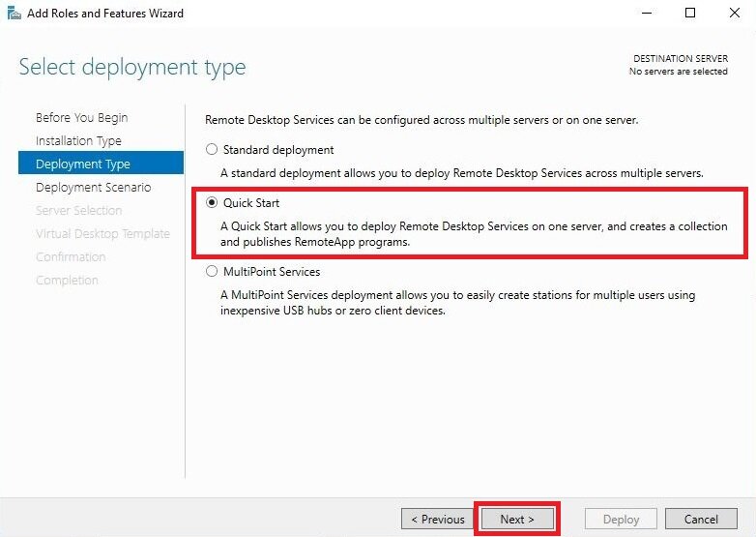
Task: Select the Deployment Type step
Action: [x=101, y=163]
